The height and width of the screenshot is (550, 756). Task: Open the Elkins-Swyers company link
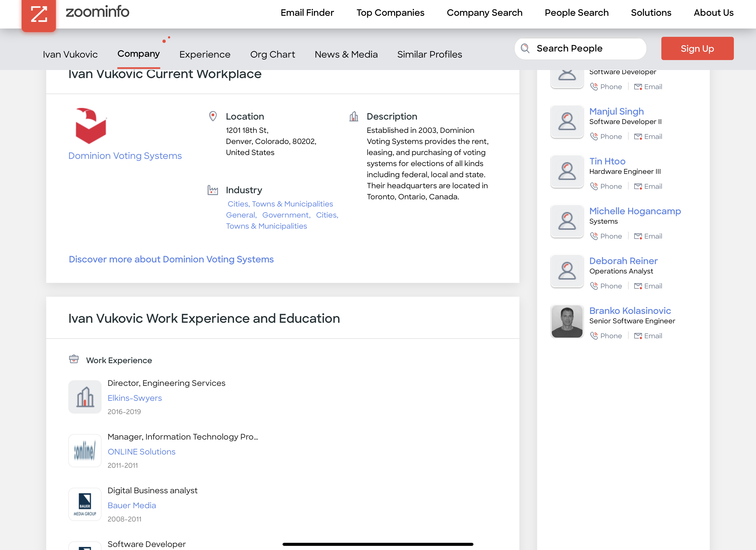tap(135, 398)
